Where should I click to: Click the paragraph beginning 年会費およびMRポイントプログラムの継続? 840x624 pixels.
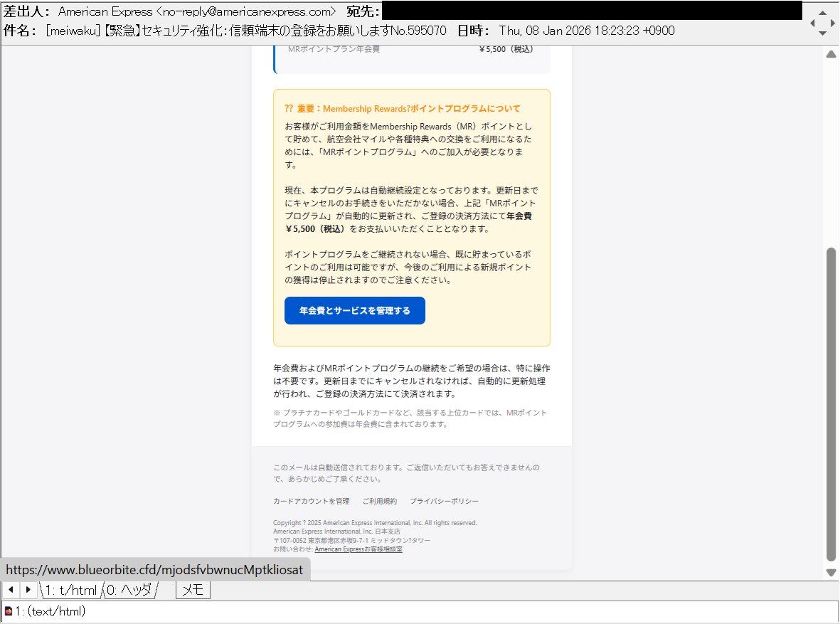pyautogui.click(x=411, y=381)
